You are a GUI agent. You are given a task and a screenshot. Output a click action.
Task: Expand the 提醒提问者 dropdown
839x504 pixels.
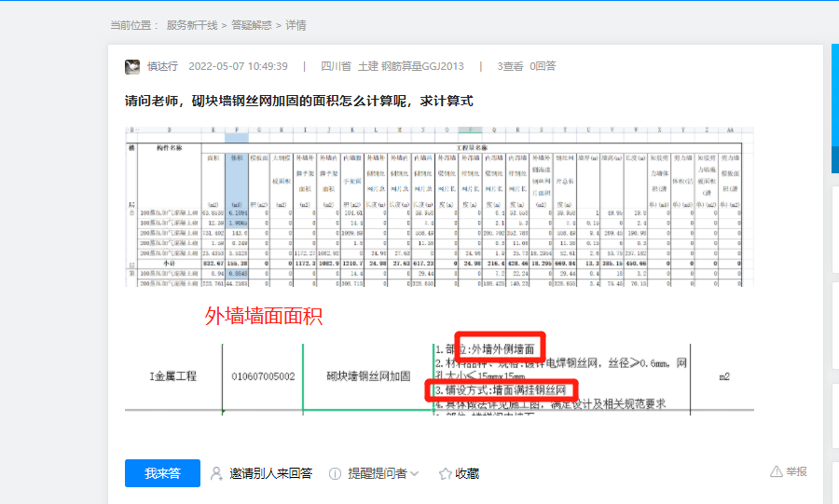[x=415, y=473]
